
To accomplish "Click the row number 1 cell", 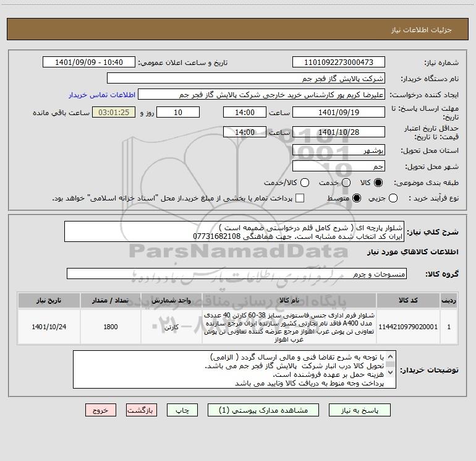I will pyautogui.click(x=449, y=327).
